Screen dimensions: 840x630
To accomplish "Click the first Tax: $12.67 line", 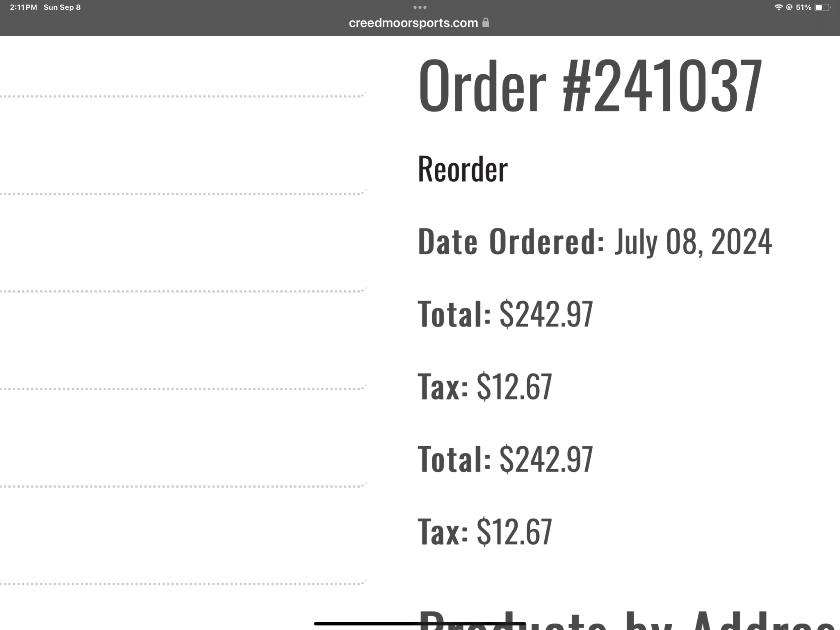I will coord(485,386).
